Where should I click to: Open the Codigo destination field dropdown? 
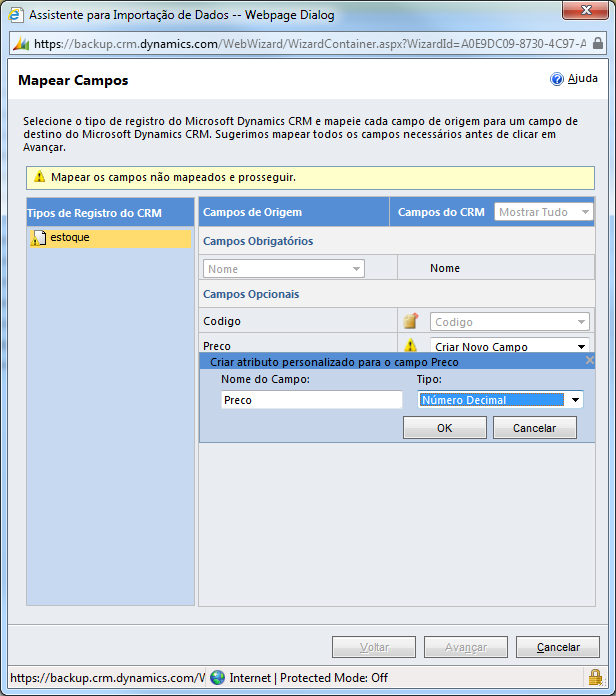[509, 322]
